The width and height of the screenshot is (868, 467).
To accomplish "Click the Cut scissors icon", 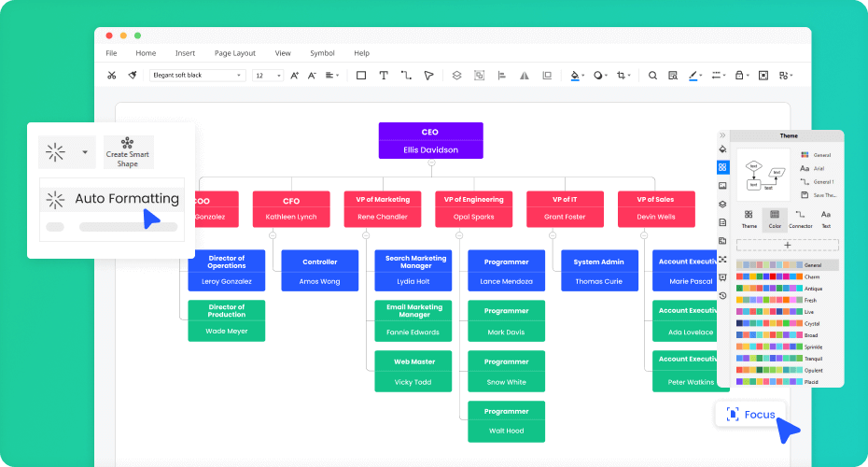I will coord(112,76).
